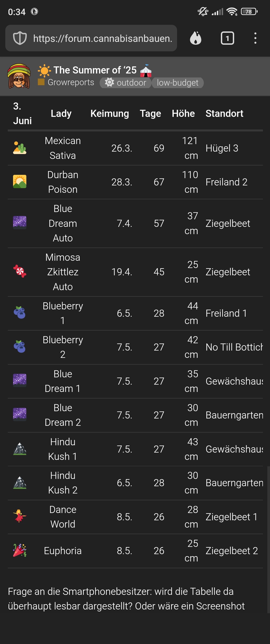Viewport: 270px width, 644px height.
Task: Tap the party popper emoji beside Euphoria
Action: (x=20, y=550)
